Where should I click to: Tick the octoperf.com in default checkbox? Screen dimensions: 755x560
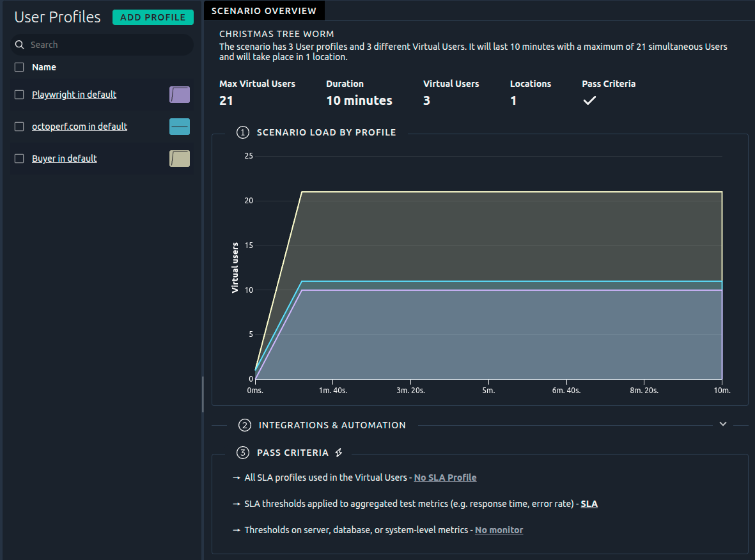[19, 127]
